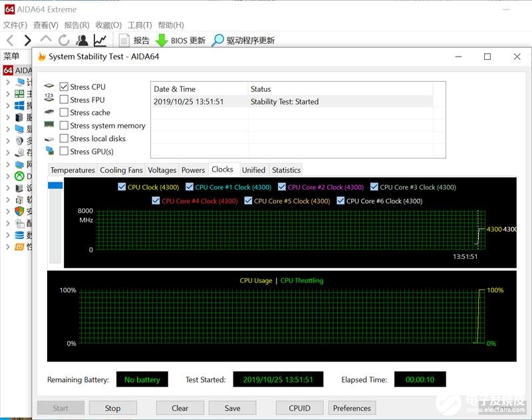The image size is (532, 420).
Task: Switch to the Statistics tab
Action: pos(286,170)
